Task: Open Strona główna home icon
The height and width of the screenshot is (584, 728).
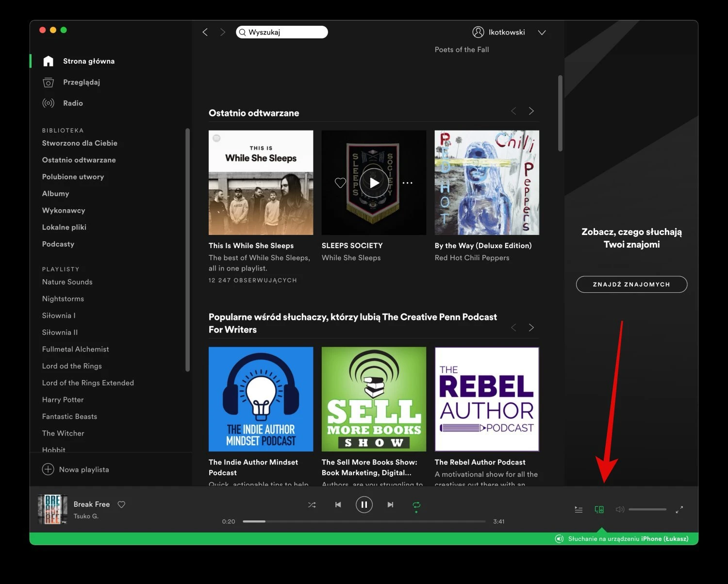Action: [48, 61]
